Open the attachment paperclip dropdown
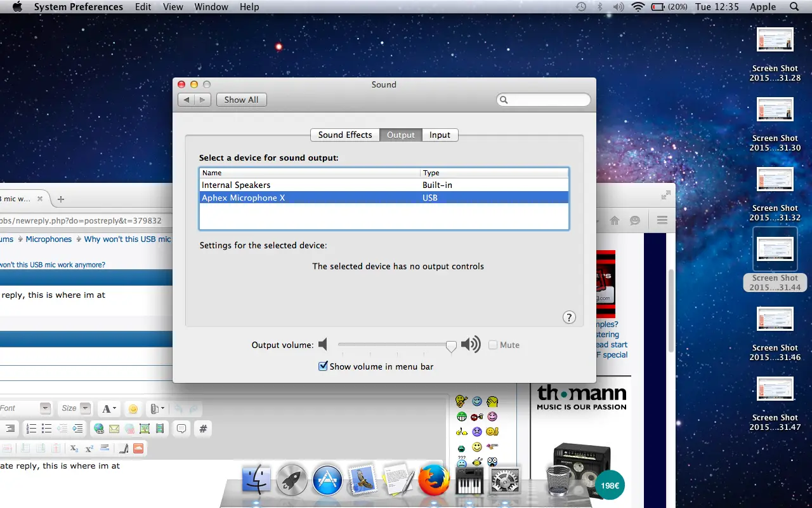Image resolution: width=812 pixels, height=508 pixels. click(x=157, y=409)
